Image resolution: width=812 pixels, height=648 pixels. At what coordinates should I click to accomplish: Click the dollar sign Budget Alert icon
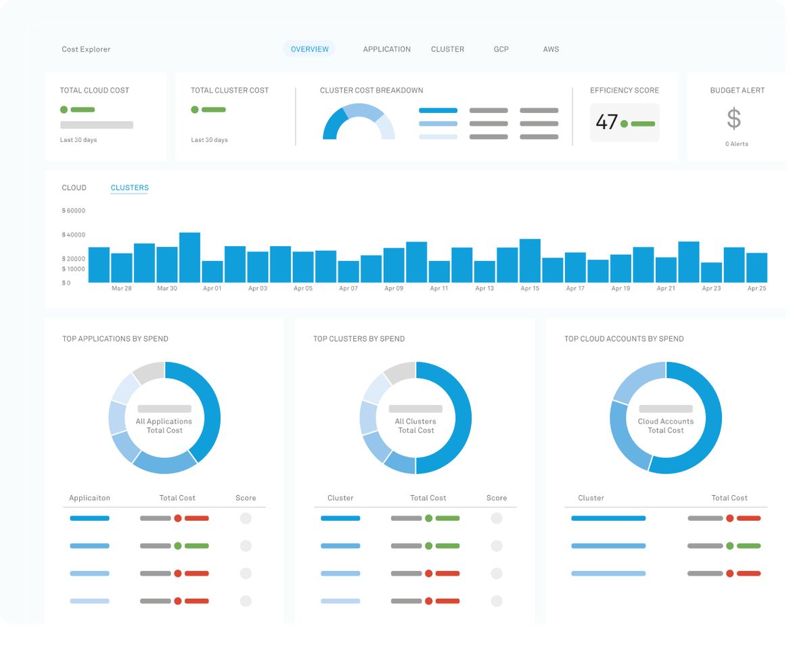pos(734,119)
